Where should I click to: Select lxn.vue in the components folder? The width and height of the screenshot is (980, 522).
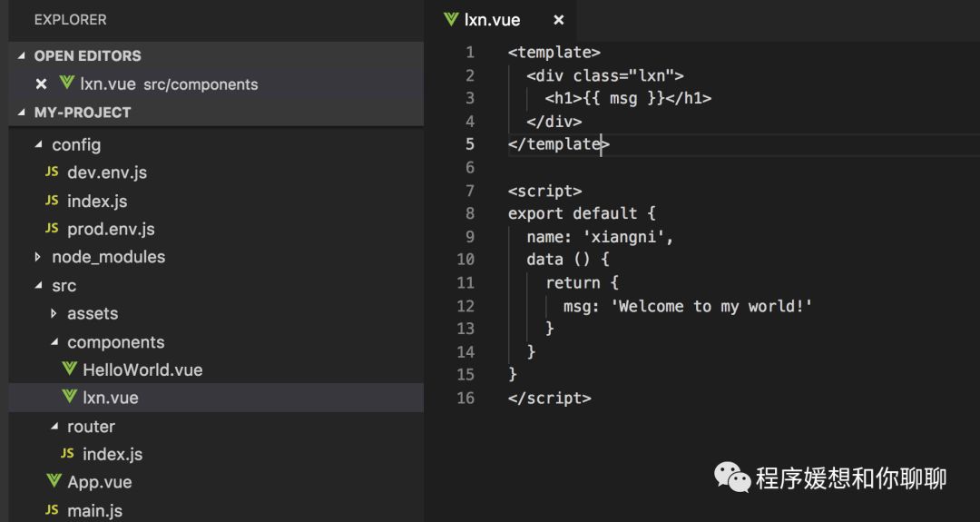coord(110,398)
